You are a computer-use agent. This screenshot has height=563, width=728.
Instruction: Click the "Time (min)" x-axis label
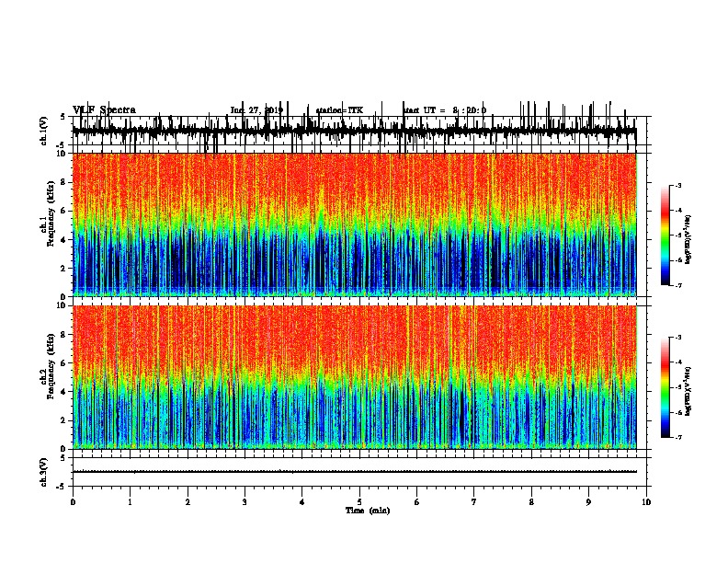[368, 511]
